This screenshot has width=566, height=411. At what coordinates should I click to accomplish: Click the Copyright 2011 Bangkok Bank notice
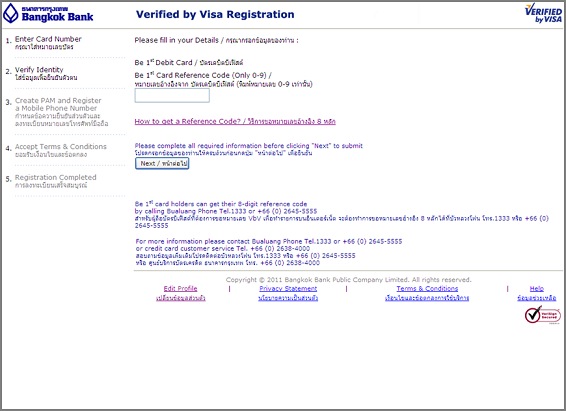coord(349,280)
